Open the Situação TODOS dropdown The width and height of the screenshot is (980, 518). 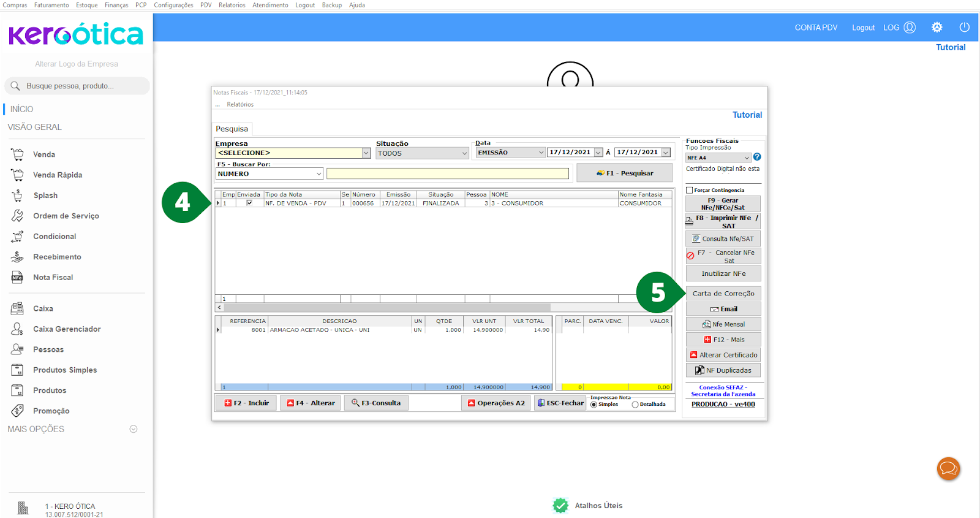464,153
